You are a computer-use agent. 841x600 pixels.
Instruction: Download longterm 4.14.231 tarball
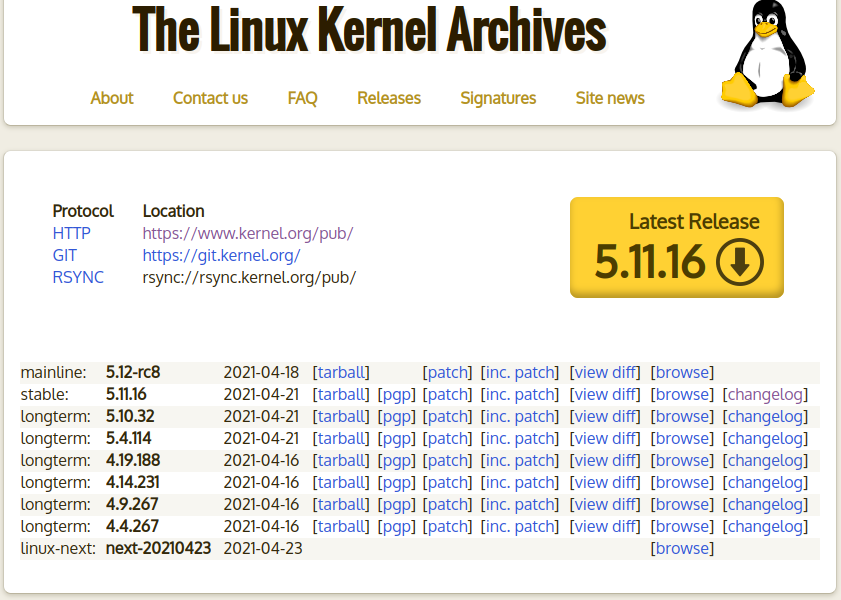(341, 482)
